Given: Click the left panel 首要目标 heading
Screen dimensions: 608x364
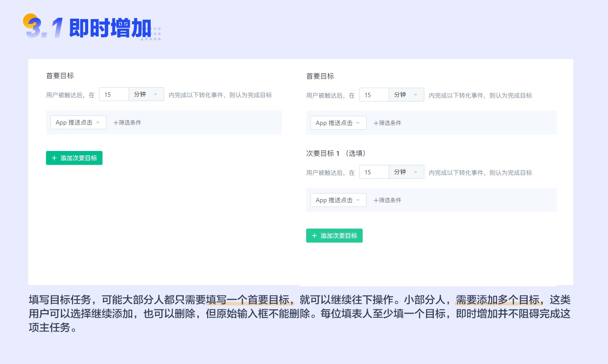Looking at the screenshot, I should pyautogui.click(x=60, y=75).
